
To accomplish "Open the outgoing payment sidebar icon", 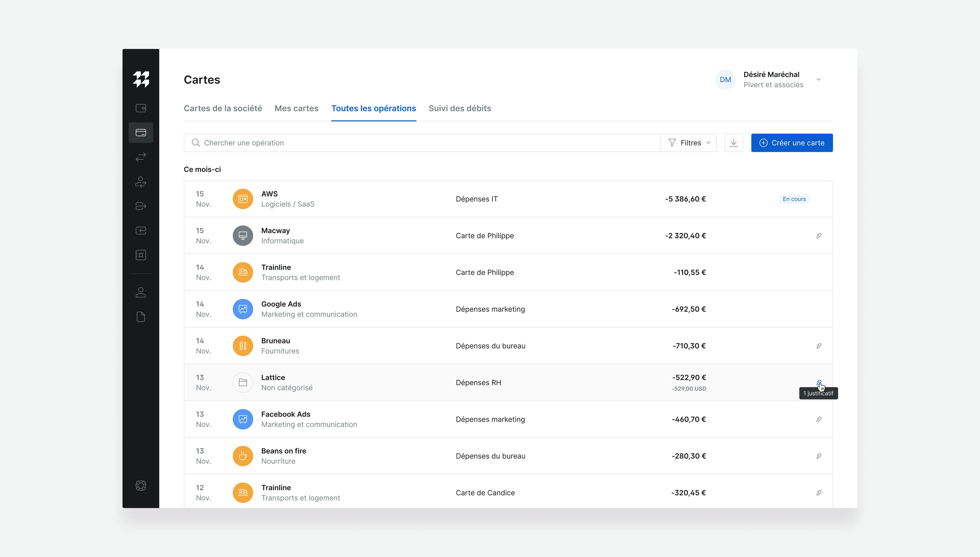I will click(141, 206).
